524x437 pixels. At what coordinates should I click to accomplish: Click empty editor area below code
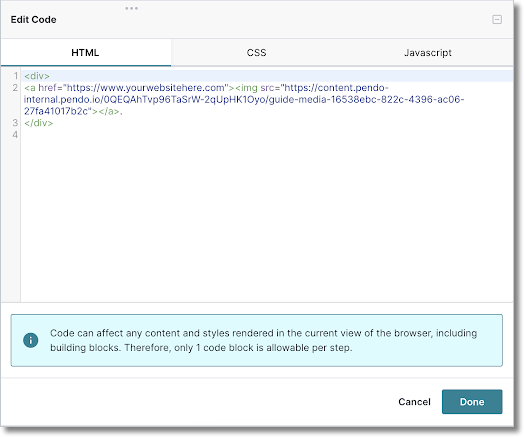pos(267,217)
